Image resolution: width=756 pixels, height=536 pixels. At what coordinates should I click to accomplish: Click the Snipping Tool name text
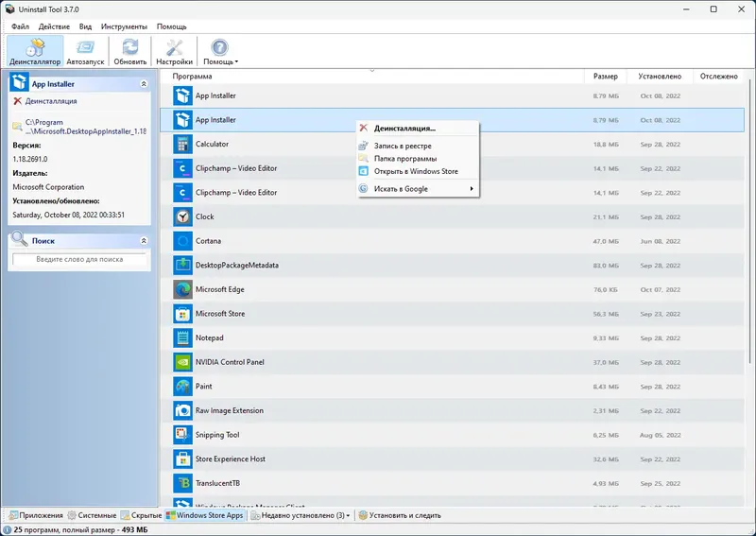(217, 435)
